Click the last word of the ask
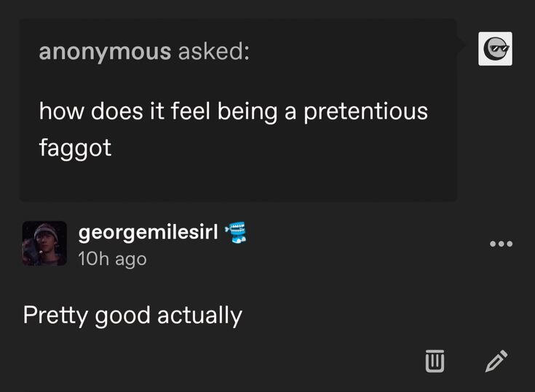Viewport: 535px width, 392px height. click(x=75, y=148)
